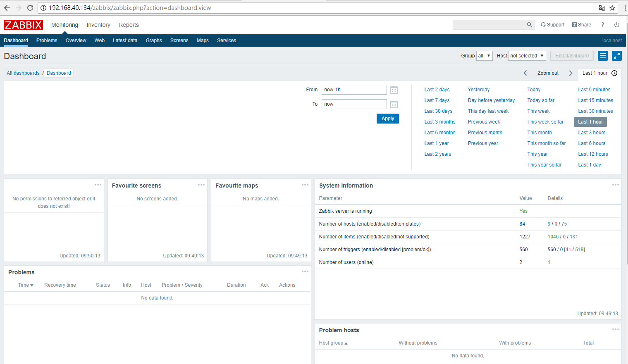Open the Inventory menu

point(98,25)
